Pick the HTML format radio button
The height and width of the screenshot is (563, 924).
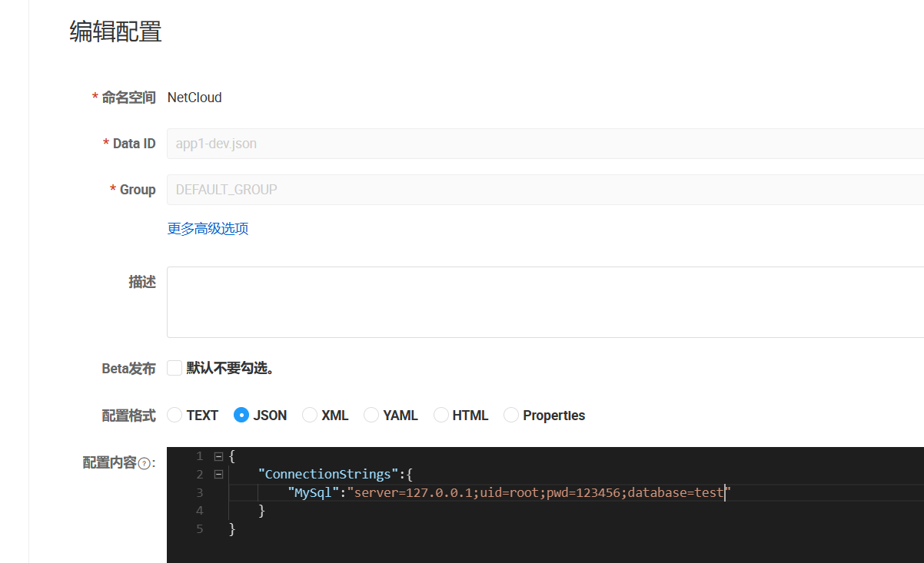click(x=441, y=415)
